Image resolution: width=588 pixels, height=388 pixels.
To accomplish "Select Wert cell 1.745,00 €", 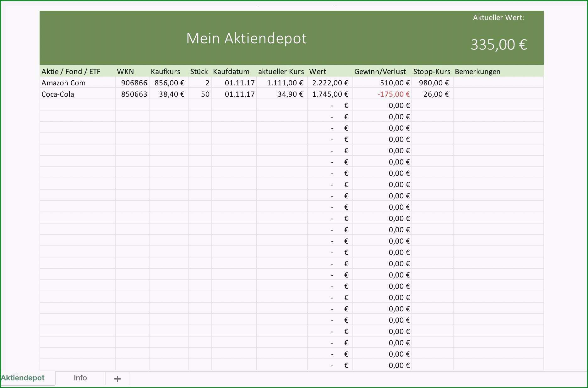I will [330, 94].
